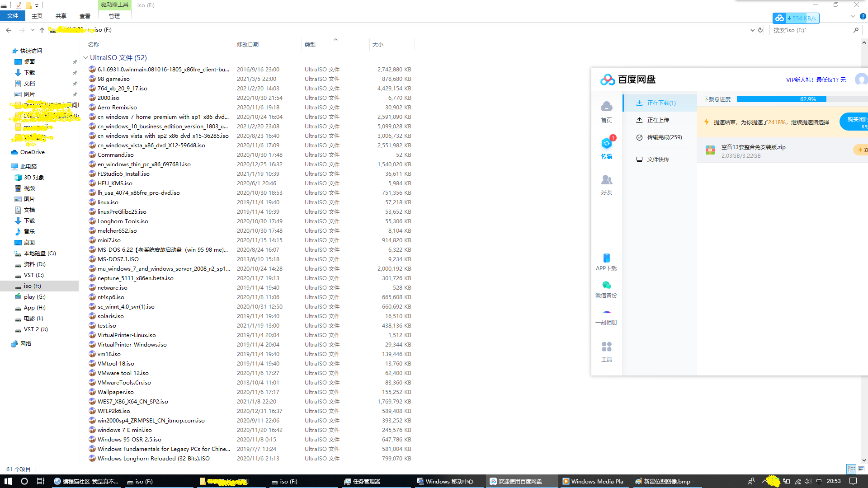Screen dimensions: 868x488
Task: Expand the ribbon with the chevron
Action: tap(853, 16)
